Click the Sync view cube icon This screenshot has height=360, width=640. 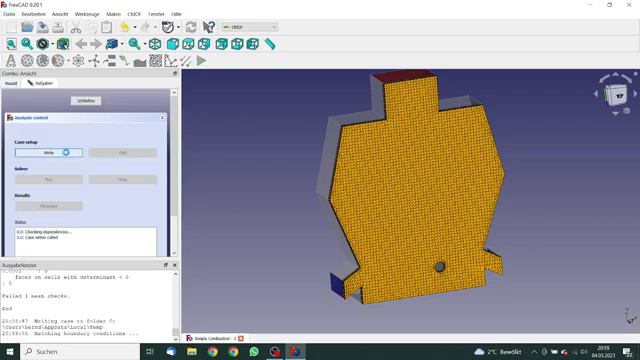[111, 44]
